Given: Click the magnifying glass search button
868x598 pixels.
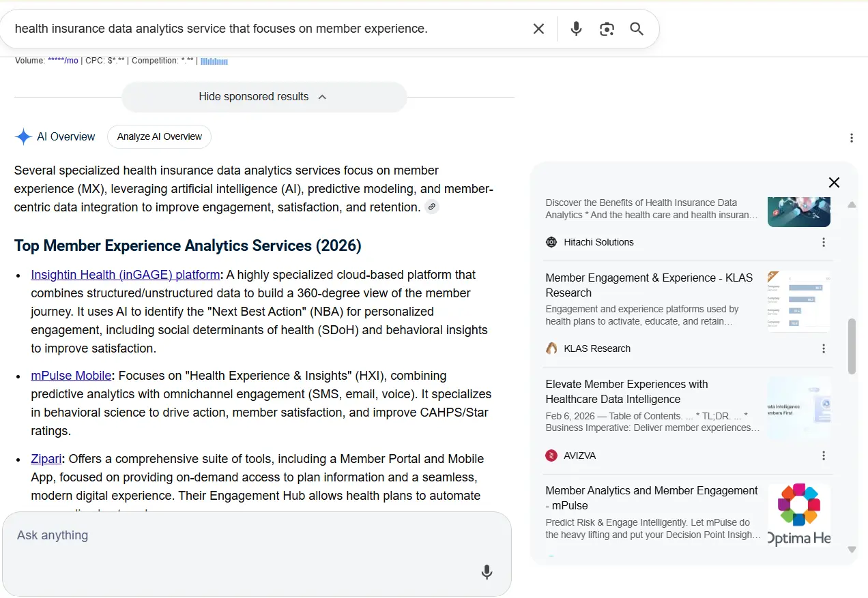Looking at the screenshot, I should pyautogui.click(x=637, y=29).
